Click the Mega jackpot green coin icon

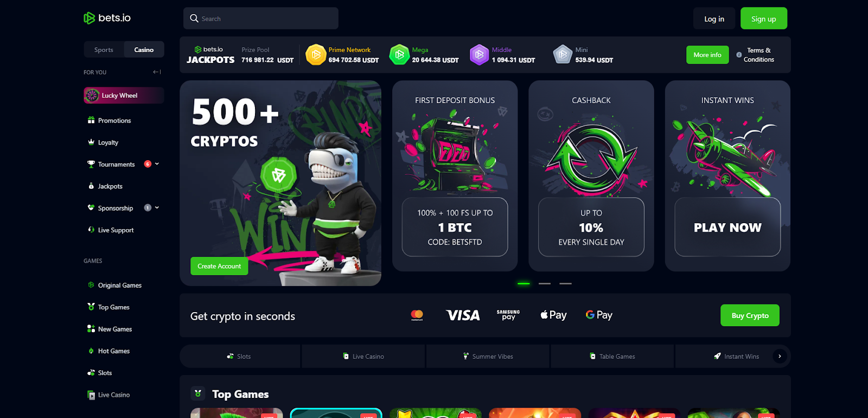coord(399,55)
